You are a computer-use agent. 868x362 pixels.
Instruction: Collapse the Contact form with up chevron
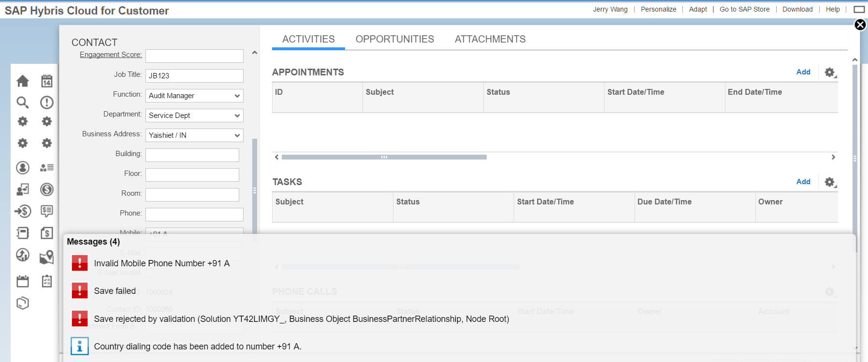(x=255, y=53)
